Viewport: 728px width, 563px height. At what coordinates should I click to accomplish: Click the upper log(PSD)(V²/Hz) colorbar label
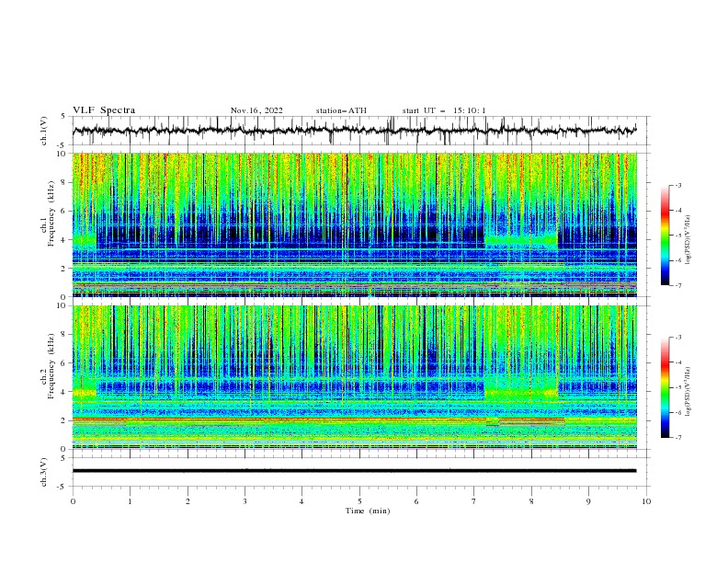coord(688,240)
